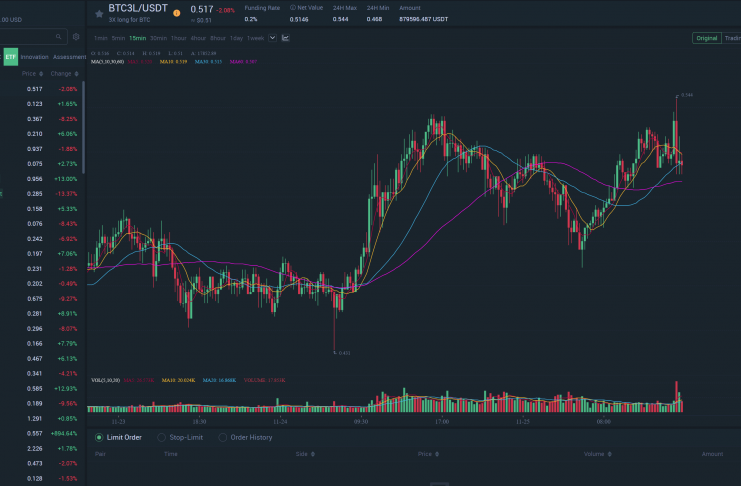Click the BTC3L/USDT pair title
Screen dimensions: 741x486
point(138,9)
